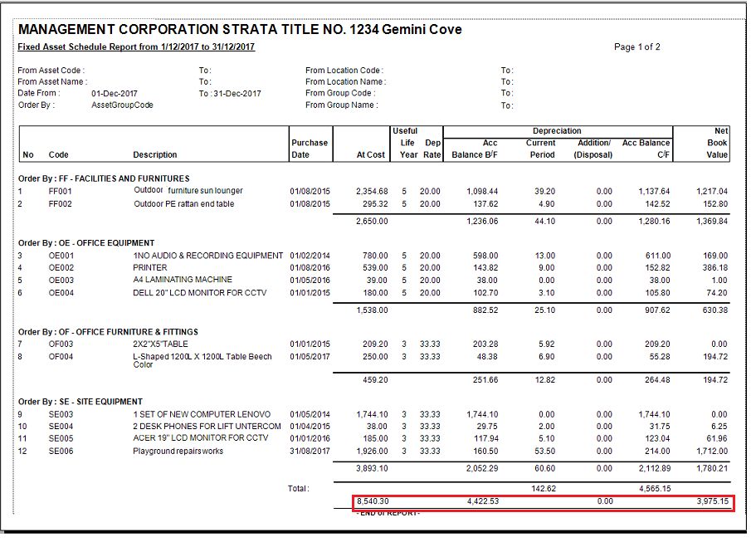Click the Page 1 of 2 indicator

click(x=637, y=47)
